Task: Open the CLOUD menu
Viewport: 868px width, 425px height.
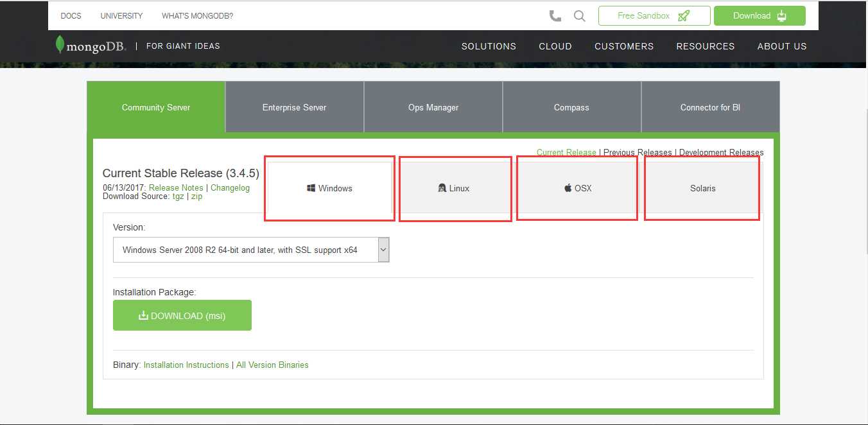Action: (x=555, y=46)
